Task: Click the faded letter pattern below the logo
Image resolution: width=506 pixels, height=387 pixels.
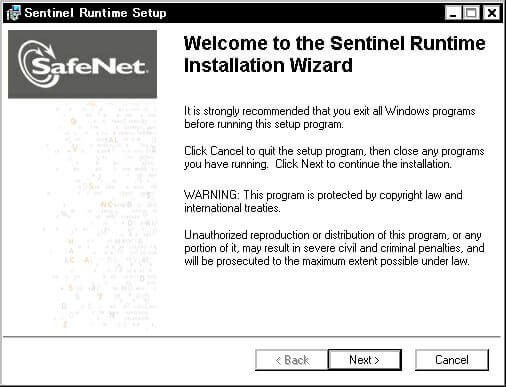Action: [x=100, y=213]
